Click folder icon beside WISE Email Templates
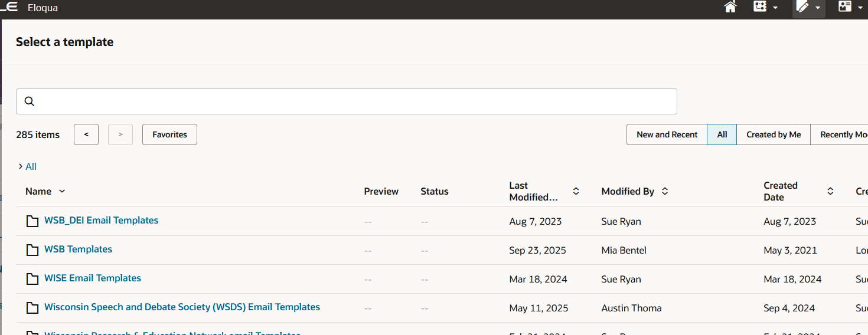The image size is (868, 335). click(x=32, y=279)
